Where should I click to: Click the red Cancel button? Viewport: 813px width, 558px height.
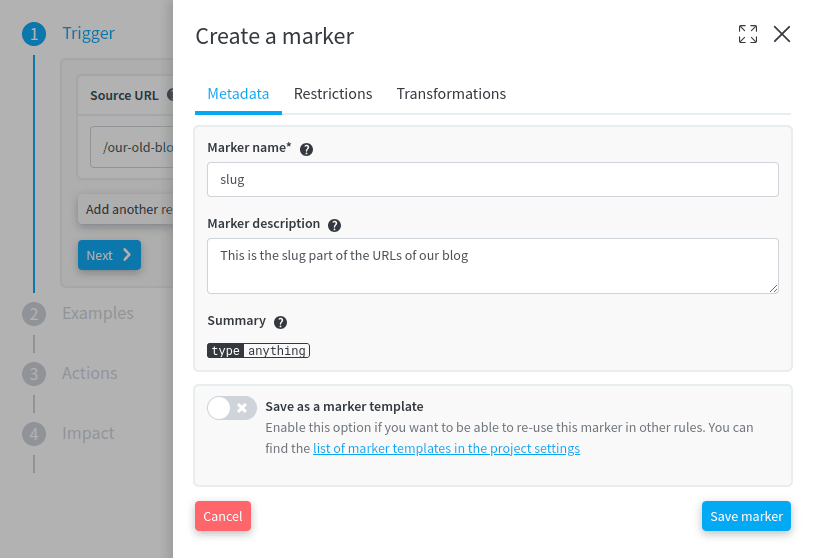click(x=223, y=516)
